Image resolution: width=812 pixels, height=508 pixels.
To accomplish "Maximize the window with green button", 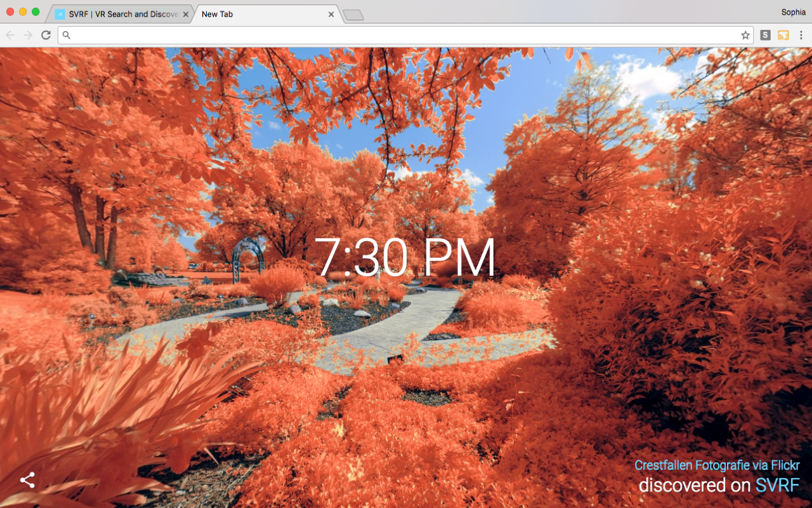I will click(x=36, y=12).
